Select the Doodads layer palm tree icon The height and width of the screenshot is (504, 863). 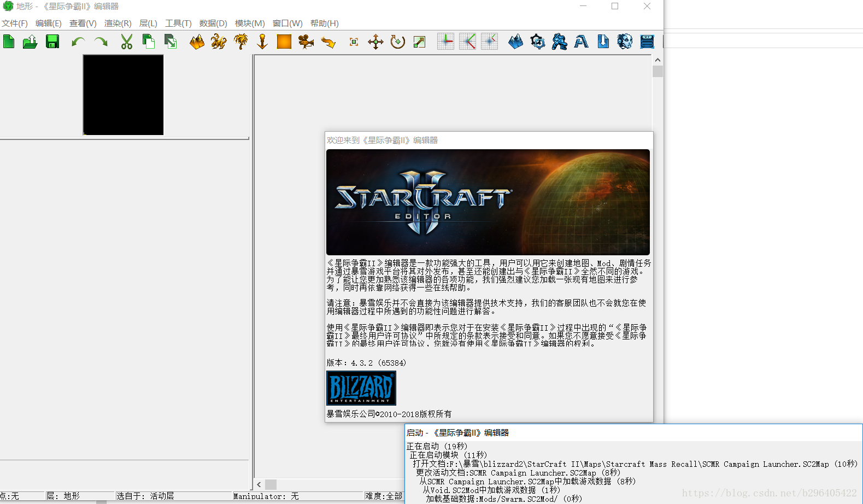click(240, 42)
